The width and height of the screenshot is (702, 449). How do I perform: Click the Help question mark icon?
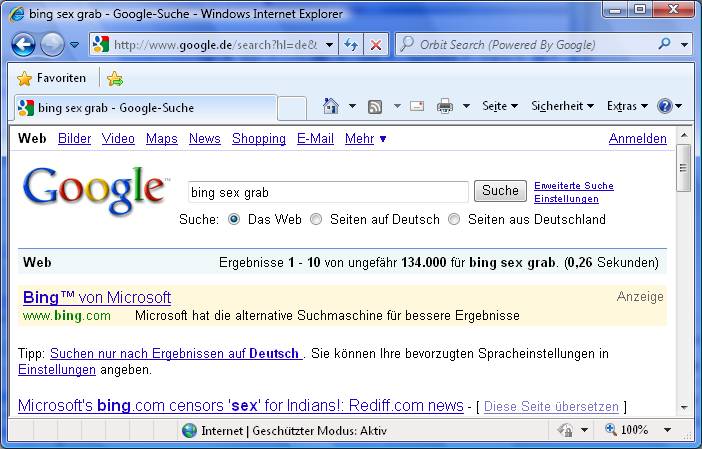pos(665,106)
